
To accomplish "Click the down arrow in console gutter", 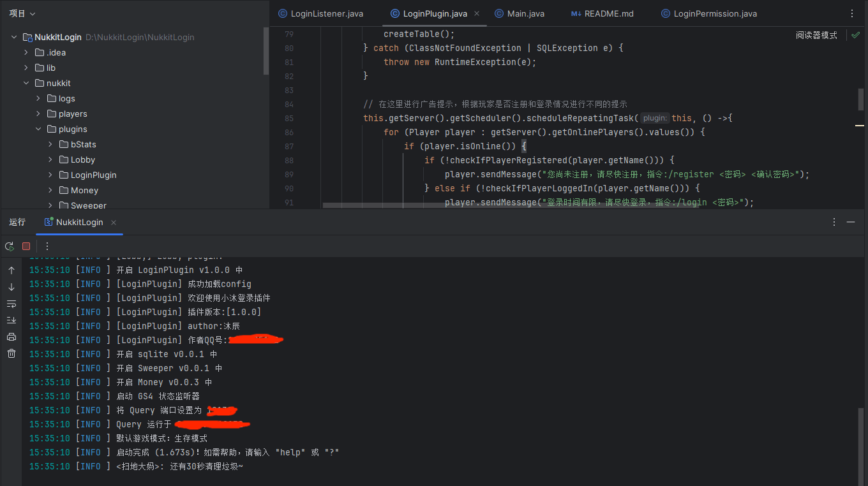I will point(11,287).
